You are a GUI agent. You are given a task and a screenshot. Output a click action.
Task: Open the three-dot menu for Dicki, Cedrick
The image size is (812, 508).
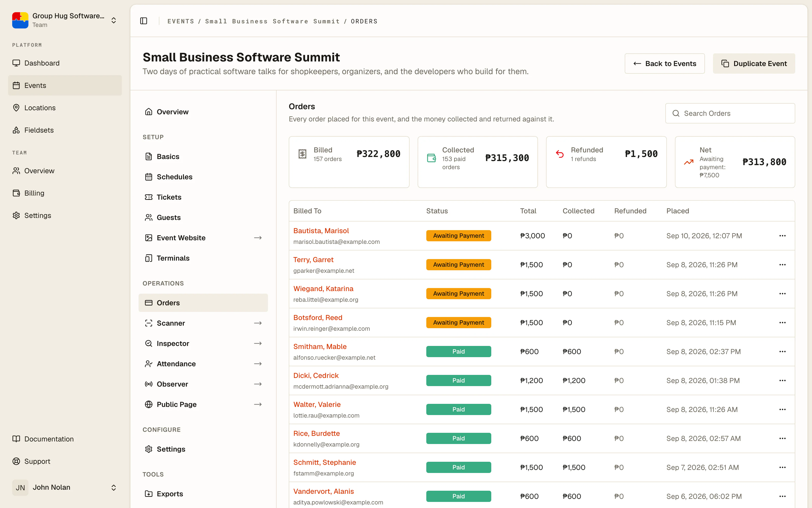pyautogui.click(x=783, y=380)
